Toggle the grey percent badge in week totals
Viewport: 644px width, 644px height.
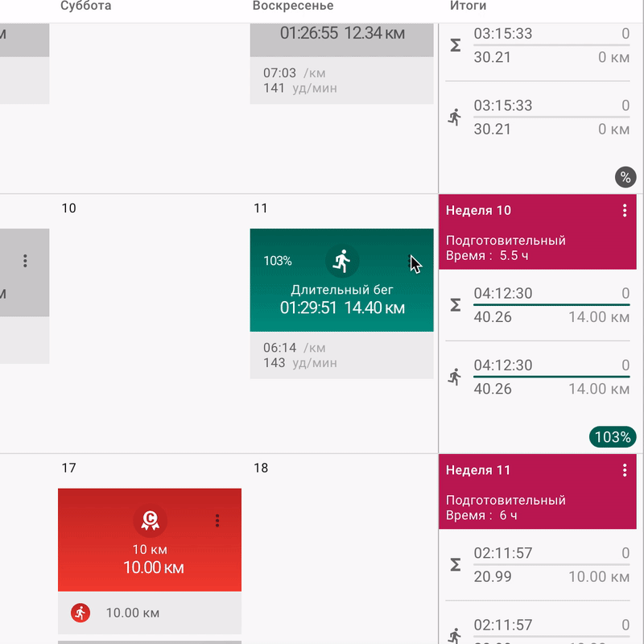[x=625, y=177]
